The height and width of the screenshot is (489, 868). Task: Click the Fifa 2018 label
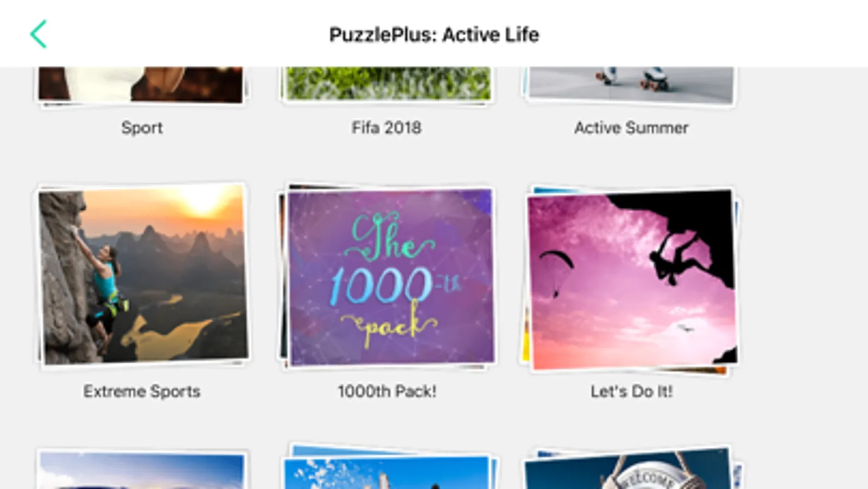(x=387, y=128)
